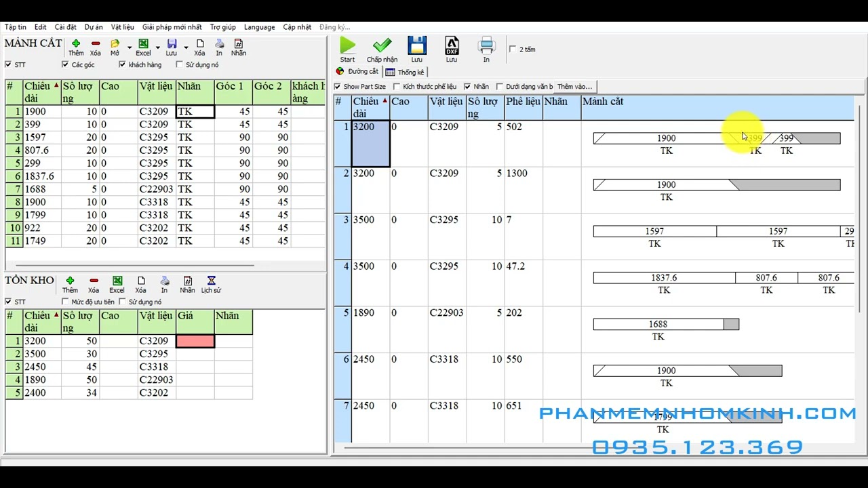Screen dimensions: 868x488
Task: Toggle STT checkbox in TỒN KHO panel
Action: click(8, 302)
